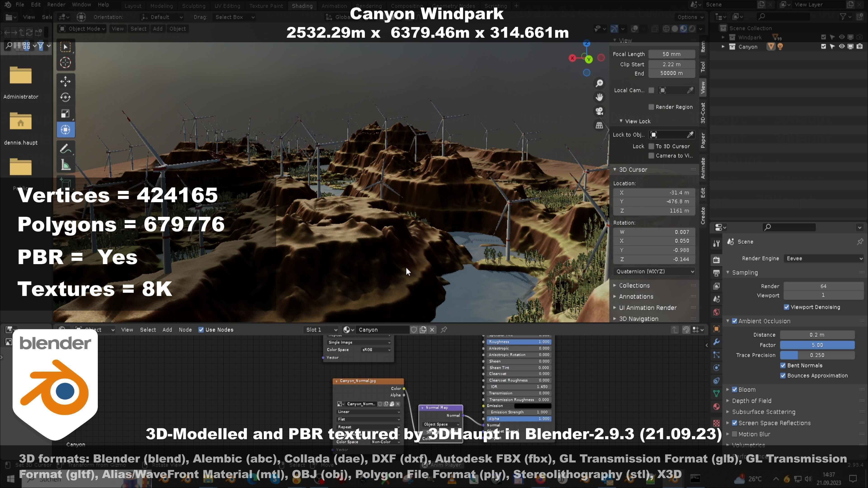The width and height of the screenshot is (868, 488).
Task: Expand the Collections panel
Action: coord(634,286)
